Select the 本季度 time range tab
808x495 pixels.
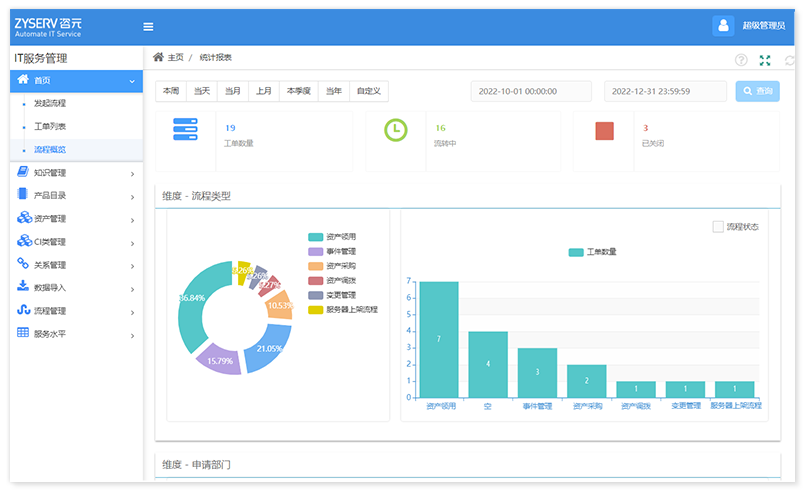click(299, 91)
